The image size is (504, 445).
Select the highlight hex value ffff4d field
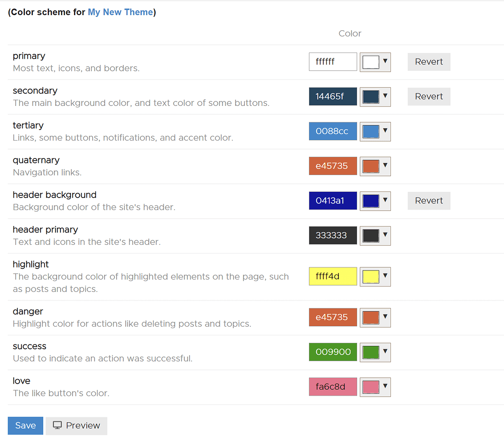pyautogui.click(x=333, y=276)
